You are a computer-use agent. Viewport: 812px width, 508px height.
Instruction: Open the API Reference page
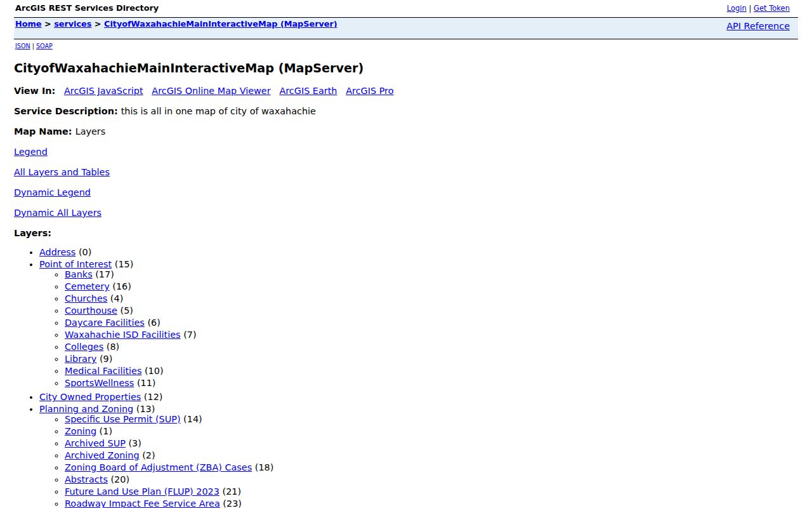(758, 26)
